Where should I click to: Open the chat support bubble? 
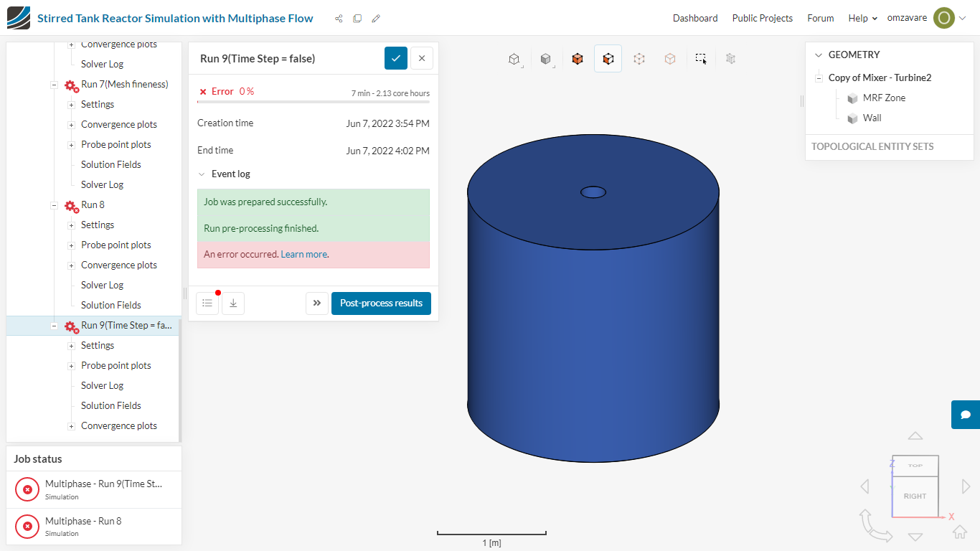click(966, 415)
